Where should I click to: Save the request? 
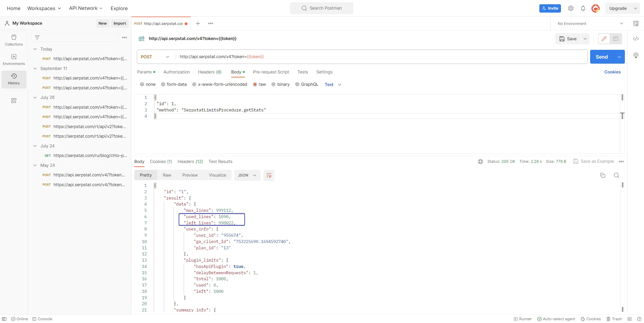coord(568,39)
